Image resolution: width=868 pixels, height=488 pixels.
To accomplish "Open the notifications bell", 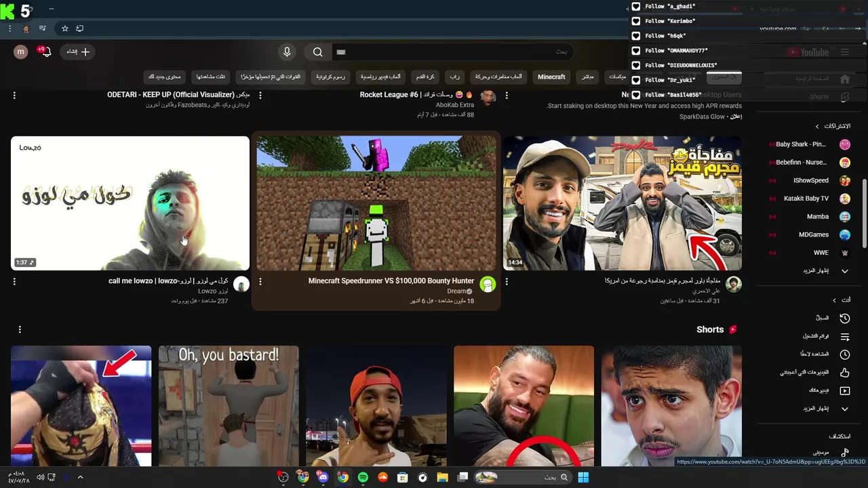I will click(x=45, y=52).
